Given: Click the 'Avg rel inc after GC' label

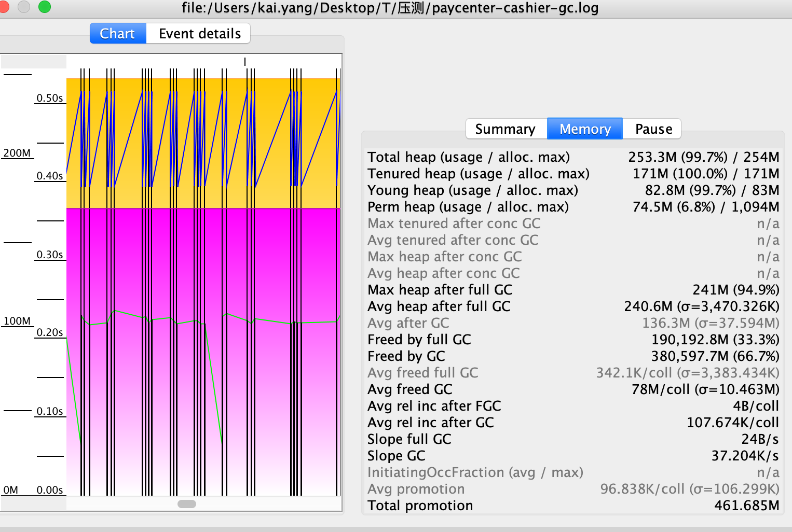Looking at the screenshot, I should pyautogui.click(x=431, y=423).
